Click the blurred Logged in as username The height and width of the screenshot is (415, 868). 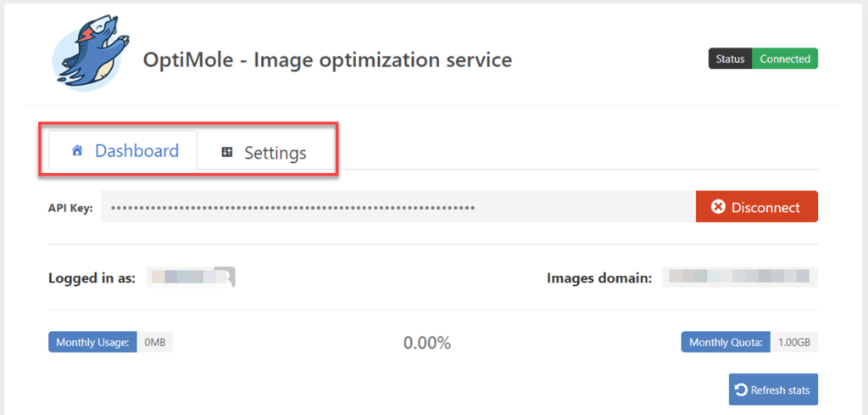click(191, 277)
